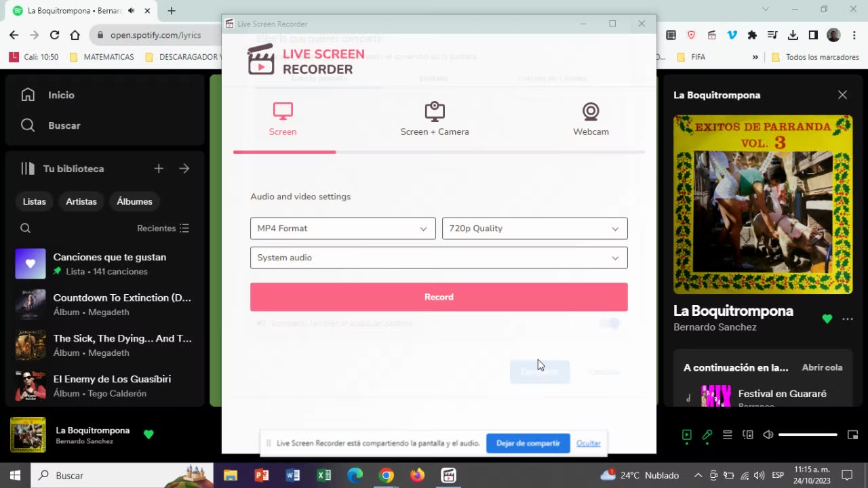
Task: Click the Chrome home button
Action: (75, 35)
